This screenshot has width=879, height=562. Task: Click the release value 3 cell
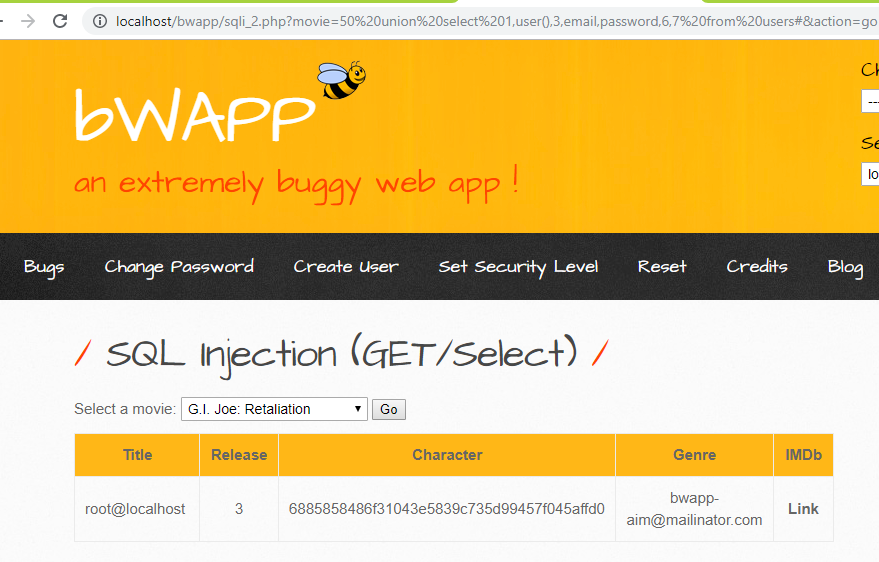[239, 509]
